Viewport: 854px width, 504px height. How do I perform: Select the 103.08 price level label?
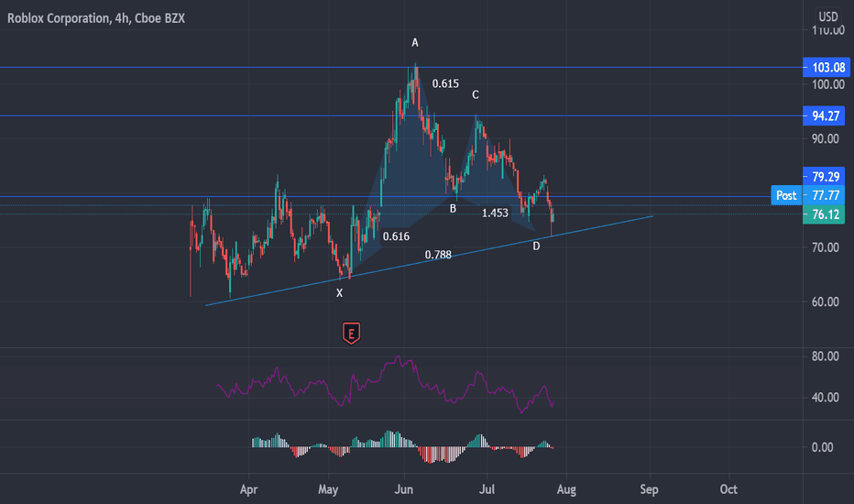coord(827,68)
